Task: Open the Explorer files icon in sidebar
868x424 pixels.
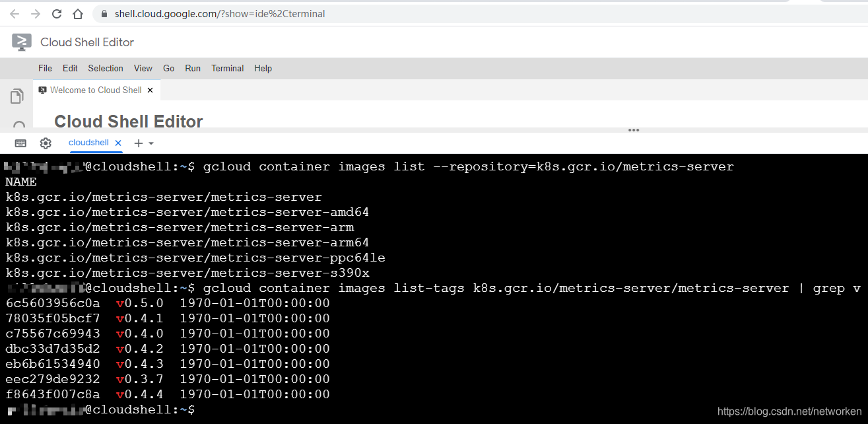Action: pyautogui.click(x=17, y=96)
